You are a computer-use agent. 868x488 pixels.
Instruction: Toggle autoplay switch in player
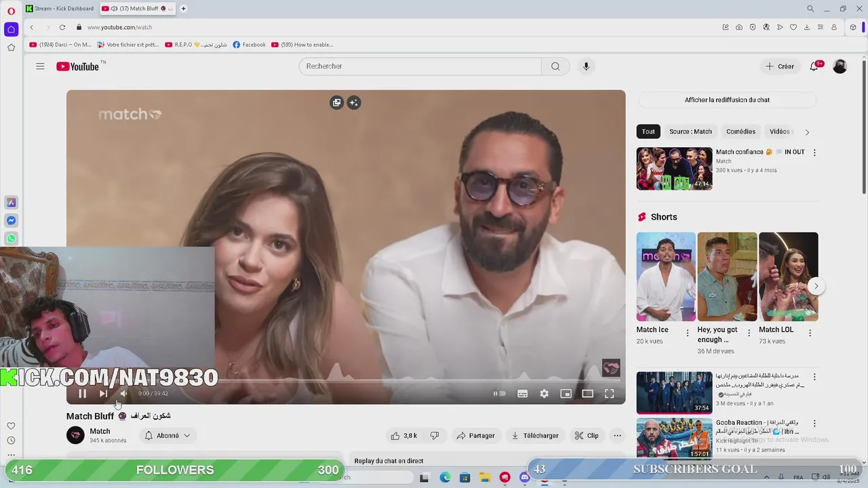(x=500, y=393)
